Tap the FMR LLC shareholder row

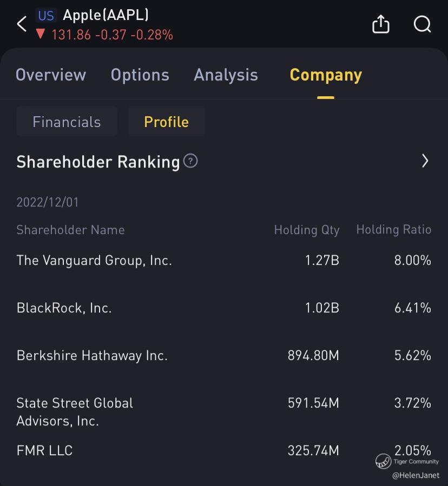click(x=44, y=450)
